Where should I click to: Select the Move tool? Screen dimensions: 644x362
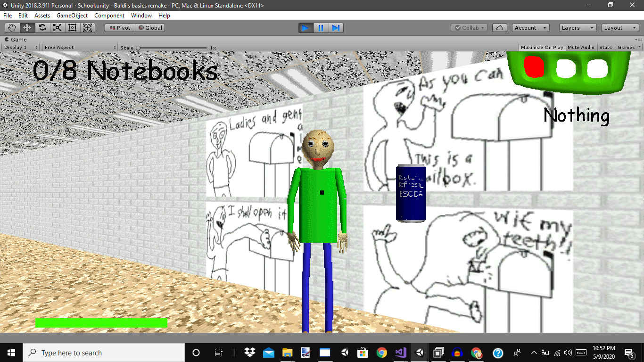pyautogui.click(x=27, y=27)
